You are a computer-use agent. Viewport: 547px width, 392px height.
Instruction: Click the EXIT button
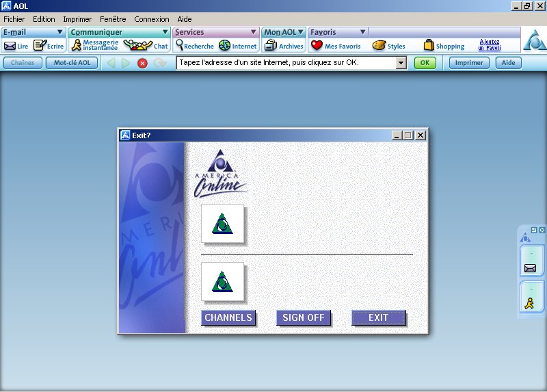(379, 317)
